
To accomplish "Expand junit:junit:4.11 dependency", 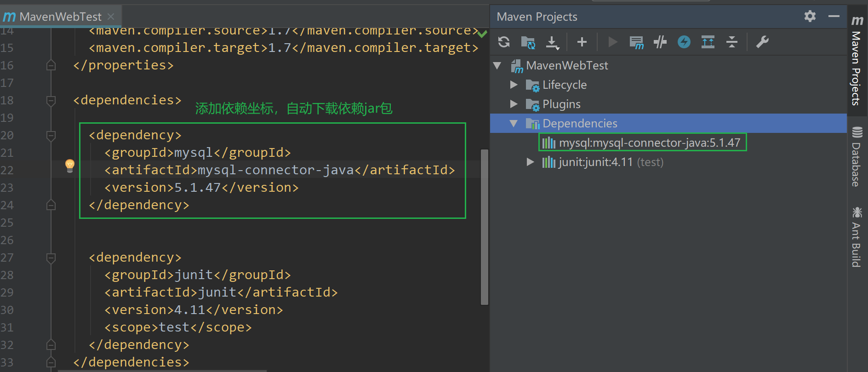I will coord(530,162).
